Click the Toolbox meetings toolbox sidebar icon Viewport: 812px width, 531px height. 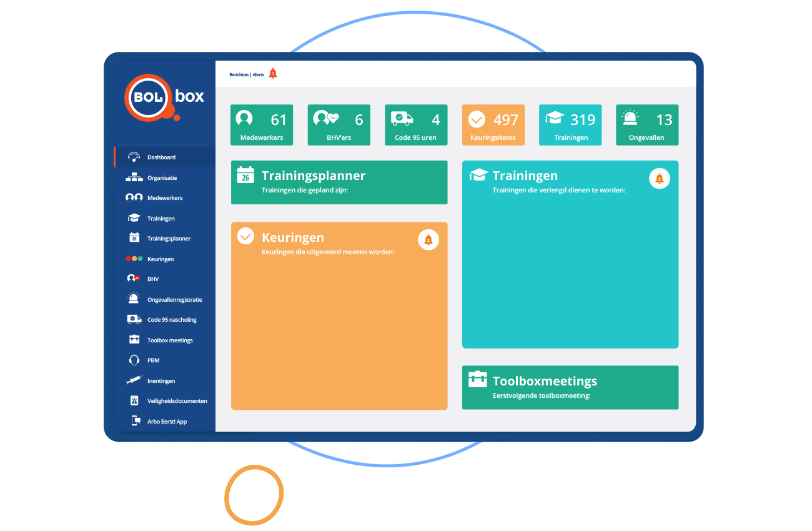pos(134,340)
